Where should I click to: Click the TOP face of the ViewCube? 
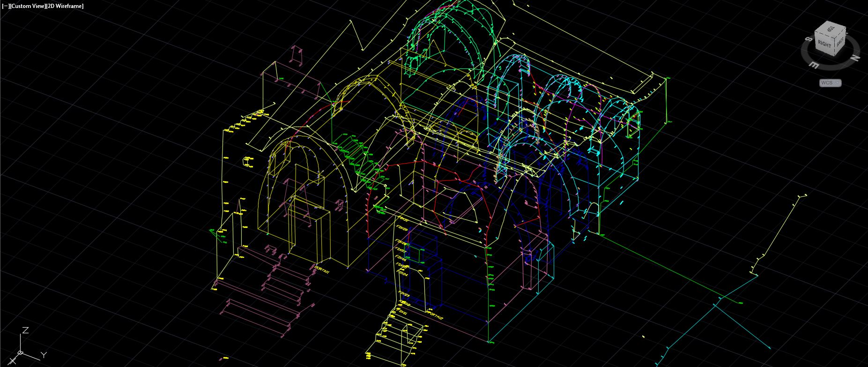coord(830,29)
